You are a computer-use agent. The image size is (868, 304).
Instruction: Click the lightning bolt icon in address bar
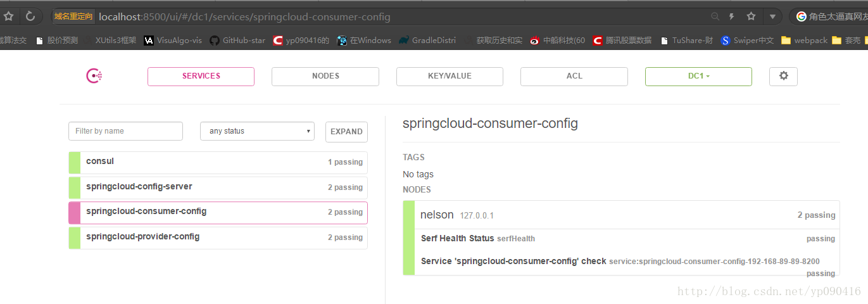733,16
